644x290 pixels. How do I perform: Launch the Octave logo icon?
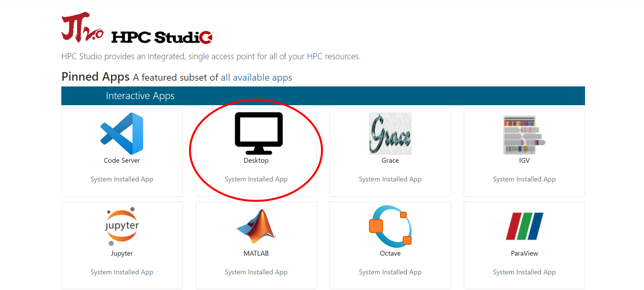click(390, 226)
